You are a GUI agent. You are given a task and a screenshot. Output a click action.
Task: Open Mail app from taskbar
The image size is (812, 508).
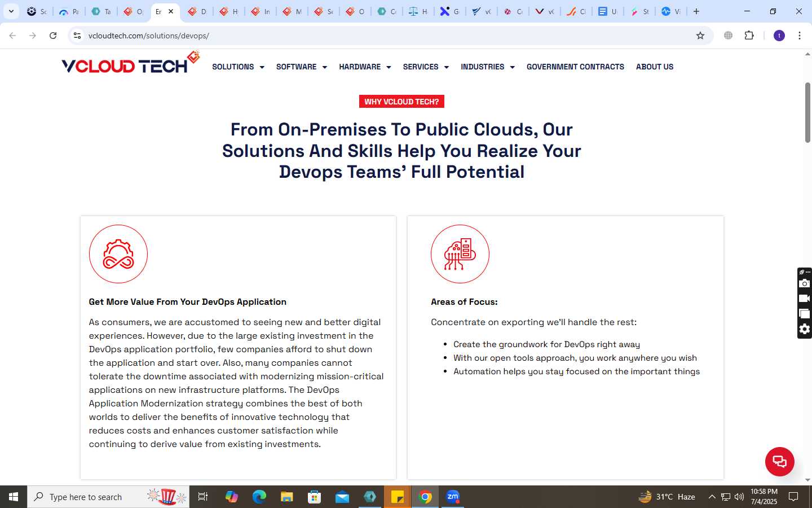point(342,497)
